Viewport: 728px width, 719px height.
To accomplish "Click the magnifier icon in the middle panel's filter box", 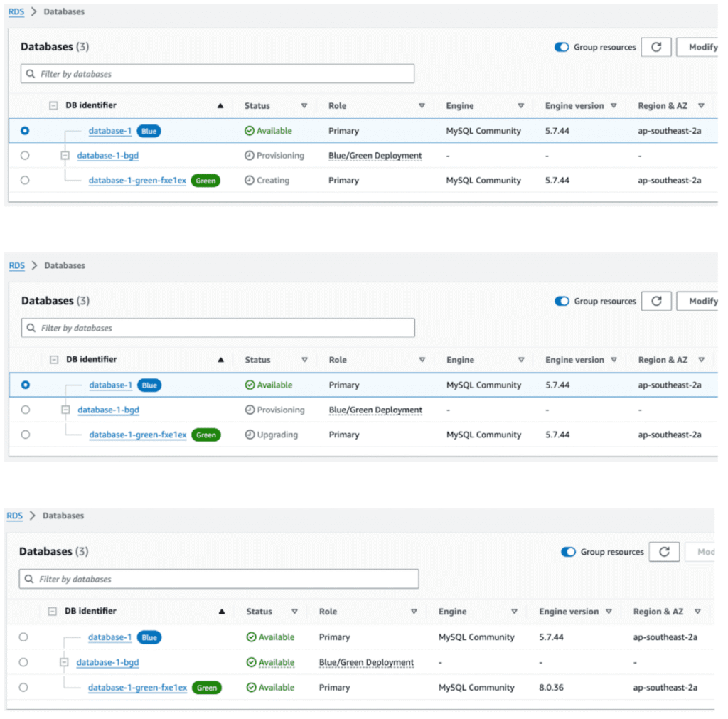I will click(31, 328).
